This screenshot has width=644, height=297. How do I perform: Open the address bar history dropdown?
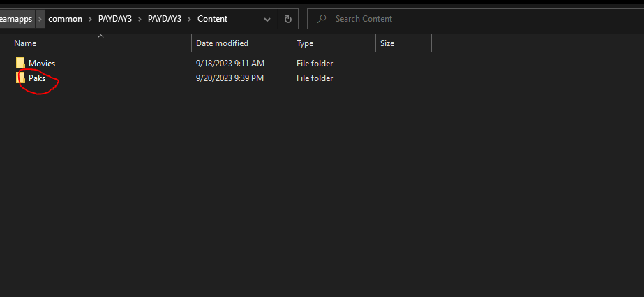[267, 19]
